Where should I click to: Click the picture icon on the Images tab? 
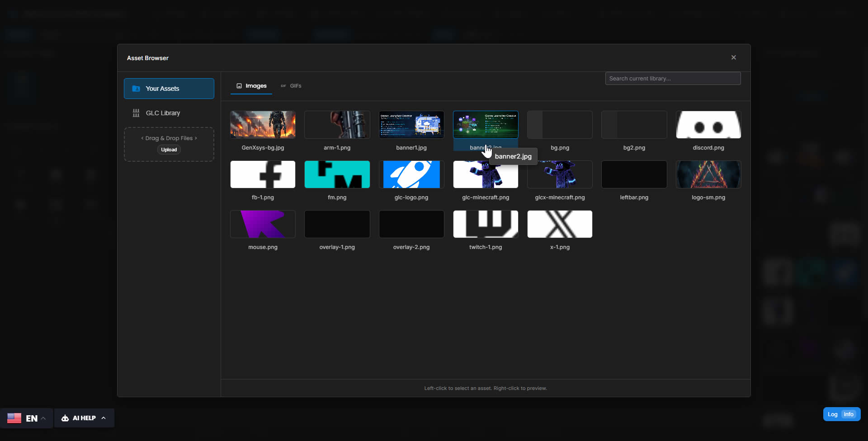click(x=239, y=85)
